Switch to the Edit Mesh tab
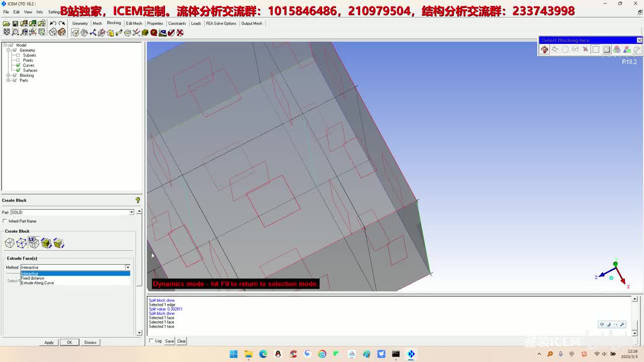 point(134,23)
